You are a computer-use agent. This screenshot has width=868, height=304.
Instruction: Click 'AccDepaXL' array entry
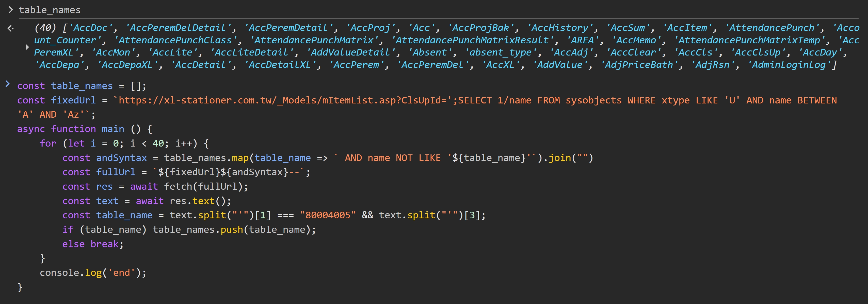pos(127,65)
